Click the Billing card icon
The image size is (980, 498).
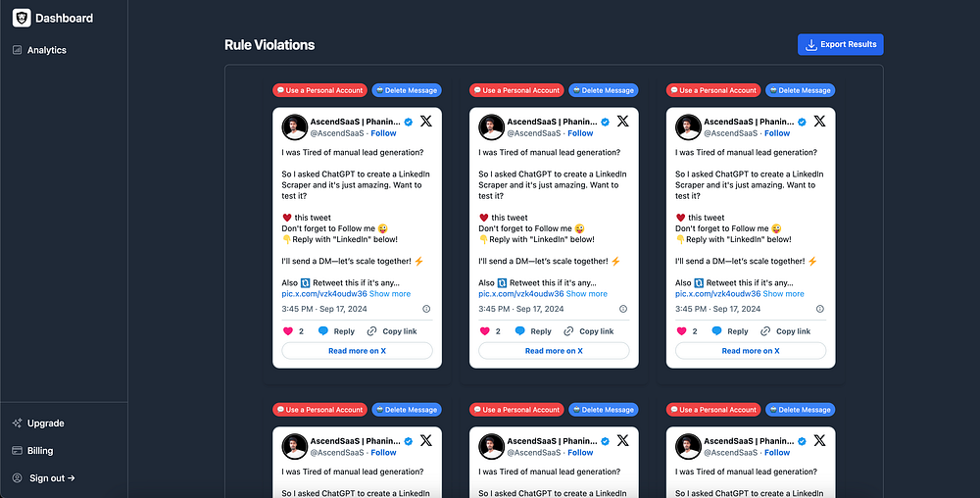(17, 451)
